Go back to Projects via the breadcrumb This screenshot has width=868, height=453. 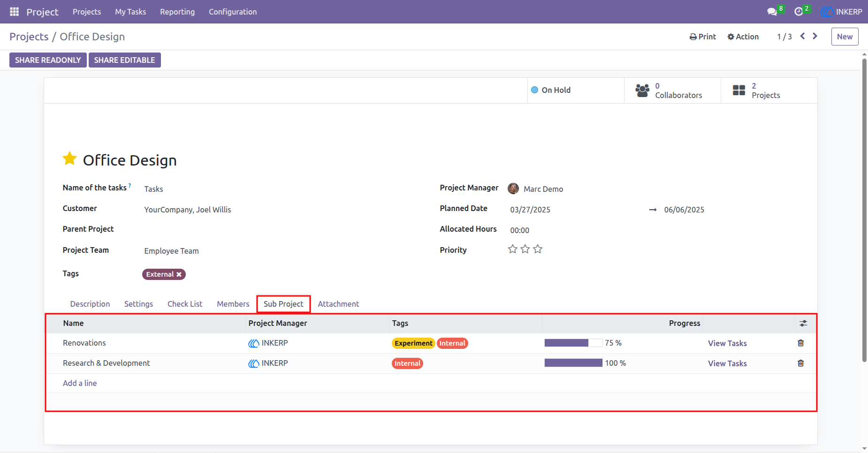pos(29,37)
